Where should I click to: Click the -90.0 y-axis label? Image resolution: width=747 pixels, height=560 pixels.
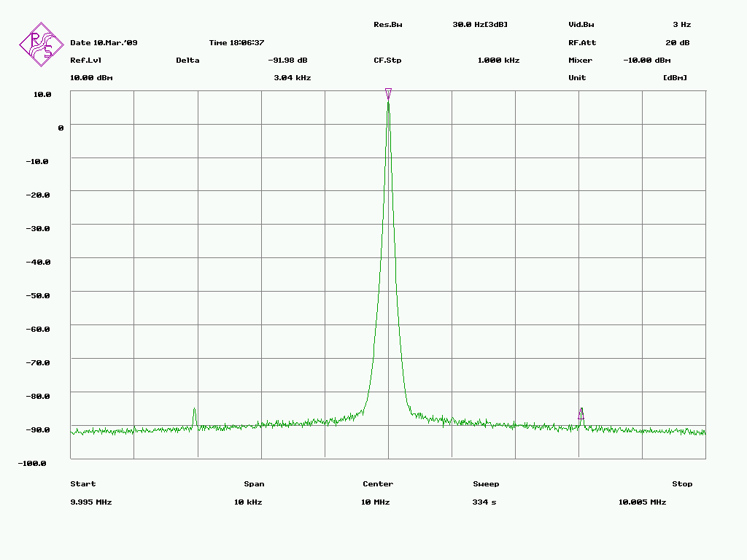click(38, 430)
